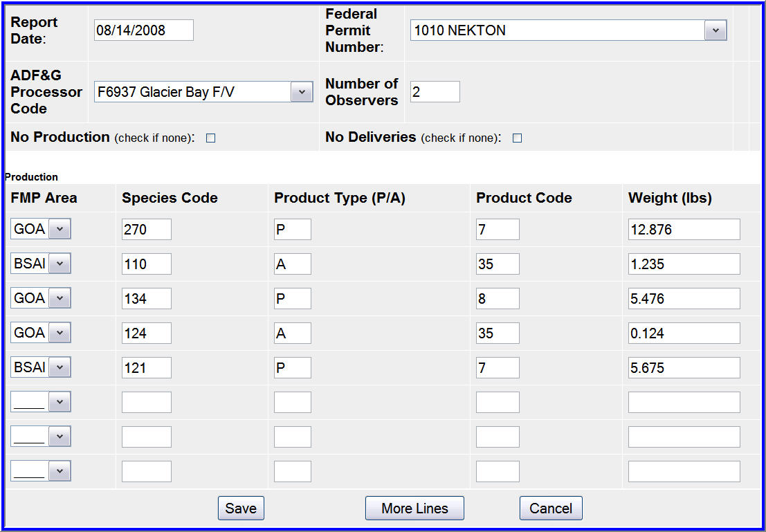Focus the Product Code field containing 8
Screen dimensions: 766x532
(498, 298)
